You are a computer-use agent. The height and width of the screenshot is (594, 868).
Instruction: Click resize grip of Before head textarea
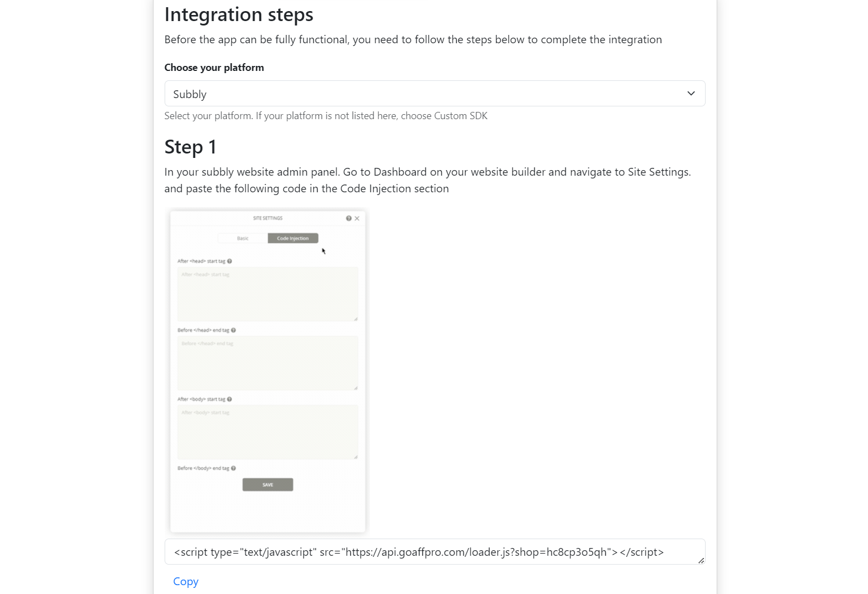(x=356, y=388)
